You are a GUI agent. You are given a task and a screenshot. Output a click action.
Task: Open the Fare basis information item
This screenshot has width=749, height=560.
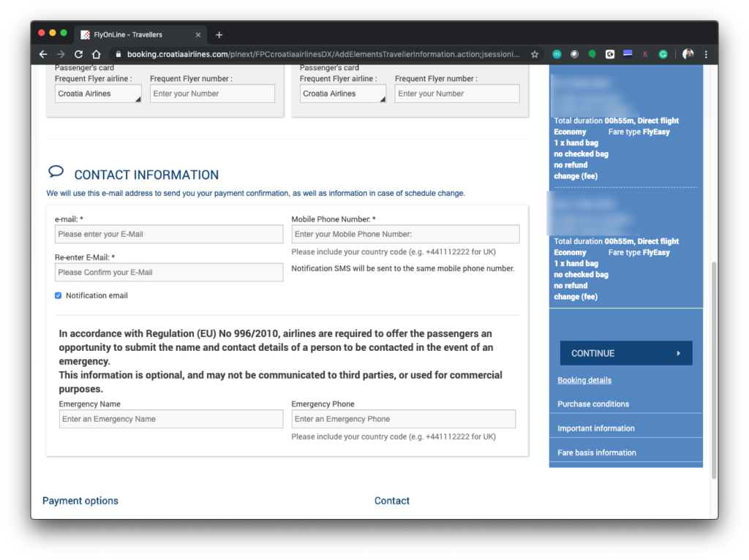pyautogui.click(x=597, y=453)
